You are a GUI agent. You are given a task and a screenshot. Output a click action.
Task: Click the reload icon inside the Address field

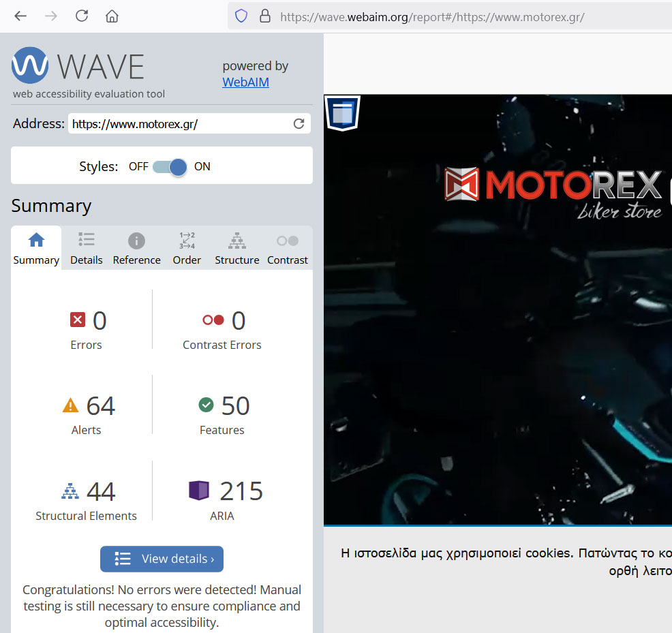[x=299, y=123]
